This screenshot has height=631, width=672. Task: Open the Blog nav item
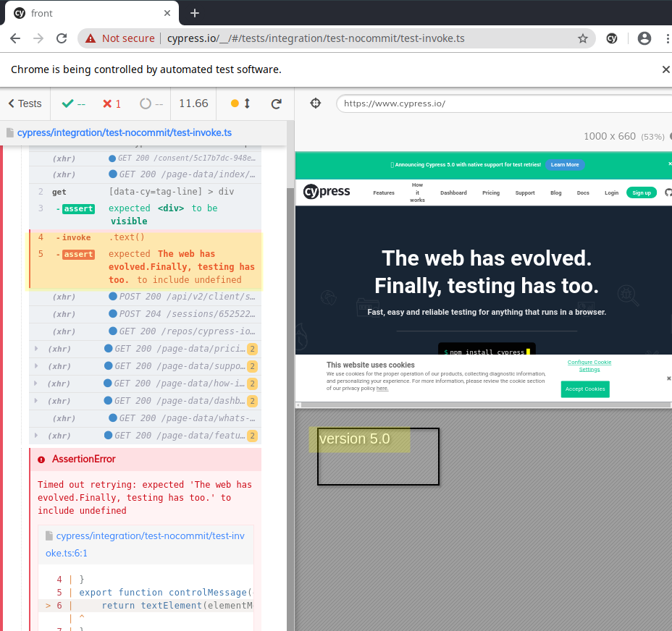556,192
